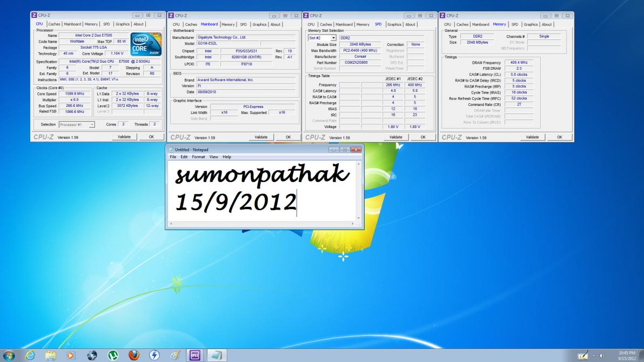Image resolution: width=644 pixels, height=362 pixels.
Task: Click Validate in the Memory-tab CPU-Z window
Action: 532,137
